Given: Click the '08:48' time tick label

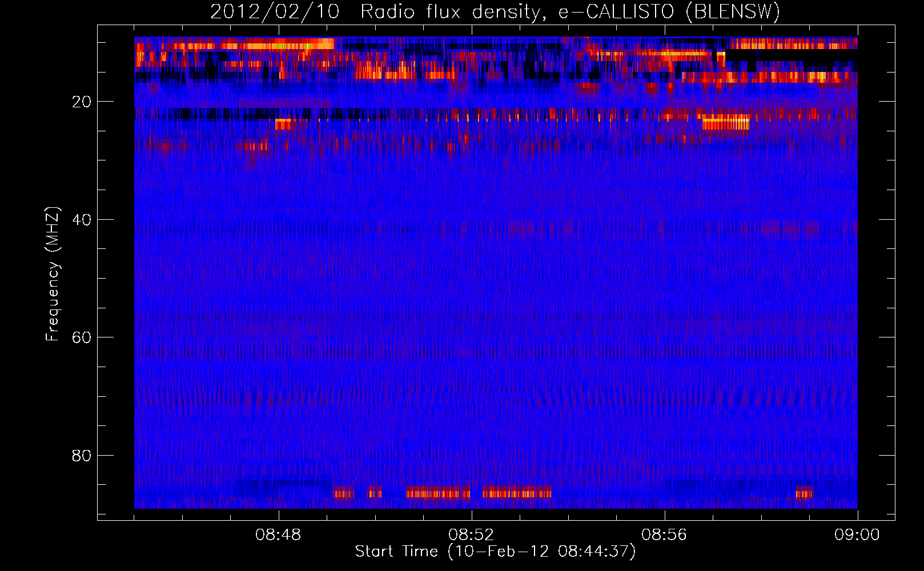Looking at the screenshot, I should click(278, 535).
